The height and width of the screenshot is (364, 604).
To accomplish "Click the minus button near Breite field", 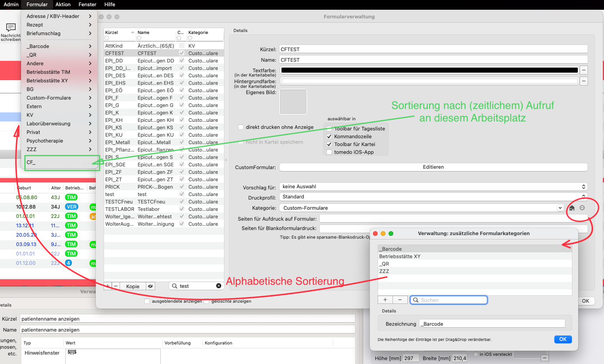I will [545, 358].
